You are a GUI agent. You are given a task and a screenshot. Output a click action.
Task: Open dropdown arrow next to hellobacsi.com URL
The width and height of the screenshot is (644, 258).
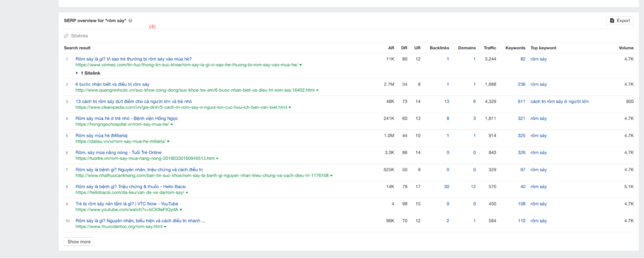pyautogui.click(x=187, y=193)
